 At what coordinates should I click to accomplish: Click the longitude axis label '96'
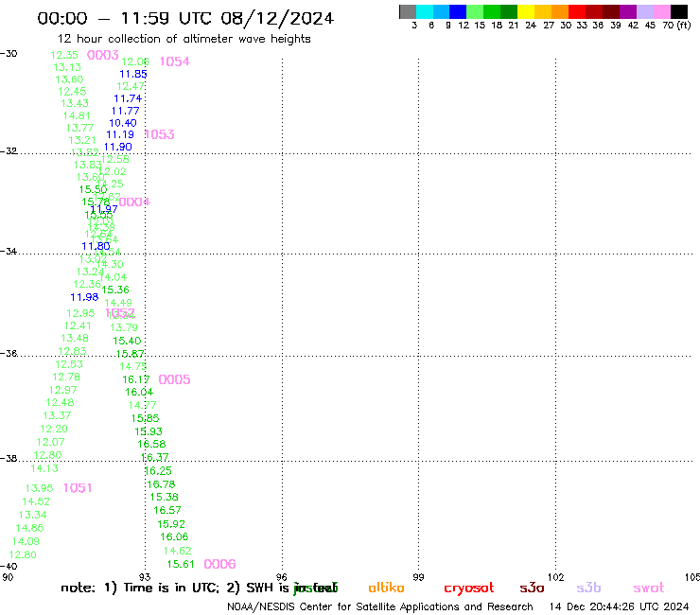point(281,577)
